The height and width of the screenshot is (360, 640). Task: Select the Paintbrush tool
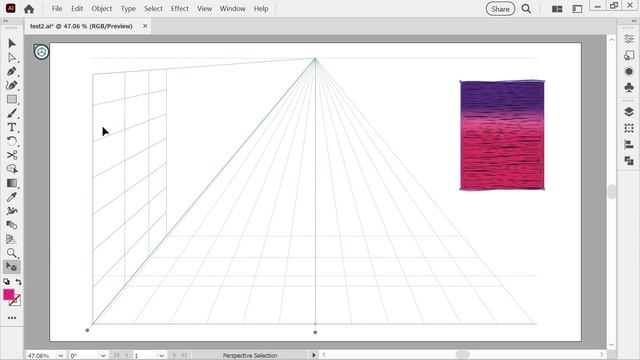pyautogui.click(x=12, y=113)
